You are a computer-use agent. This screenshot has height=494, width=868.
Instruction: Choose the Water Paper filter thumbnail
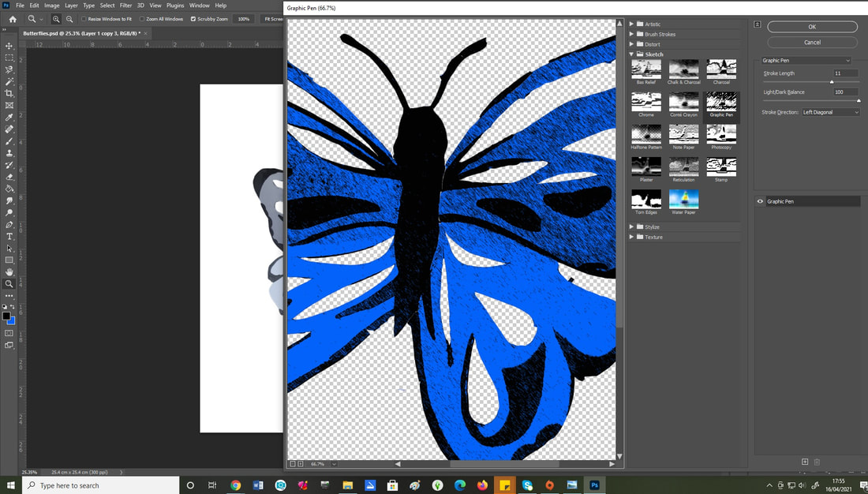(x=683, y=199)
